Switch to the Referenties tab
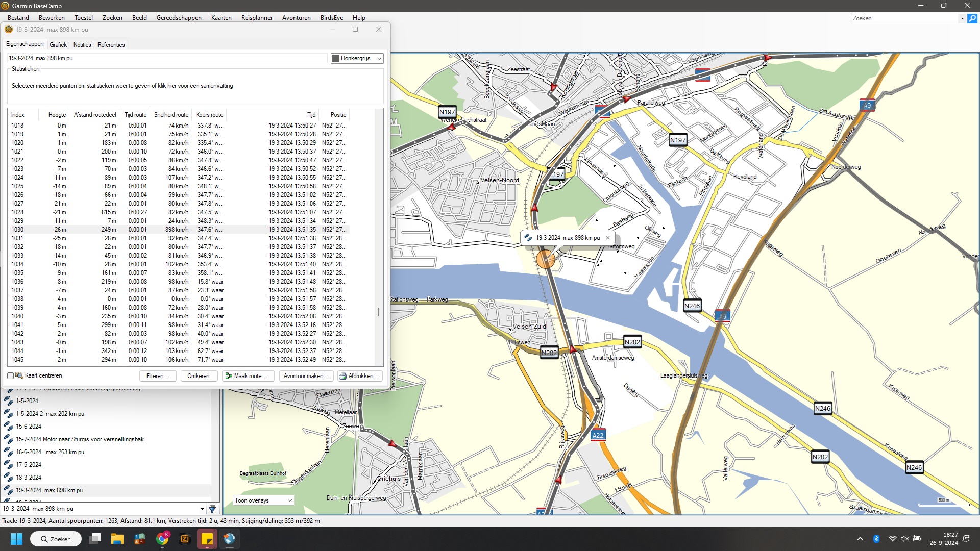 pyautogui.click(x=111, y=45)
